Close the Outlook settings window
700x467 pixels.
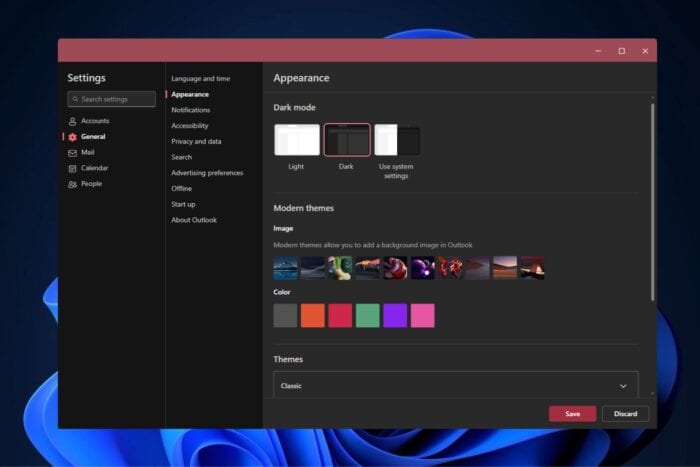click(x=645, y=51)
